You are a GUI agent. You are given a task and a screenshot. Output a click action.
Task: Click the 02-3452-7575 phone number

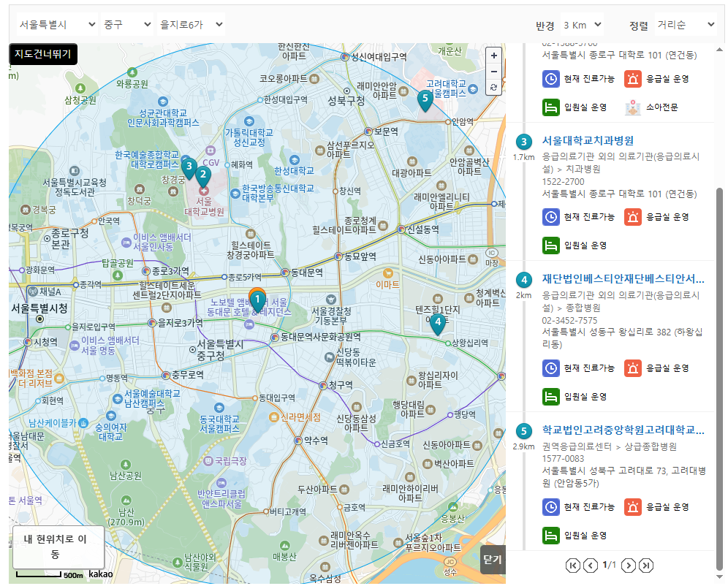[569, 320]
